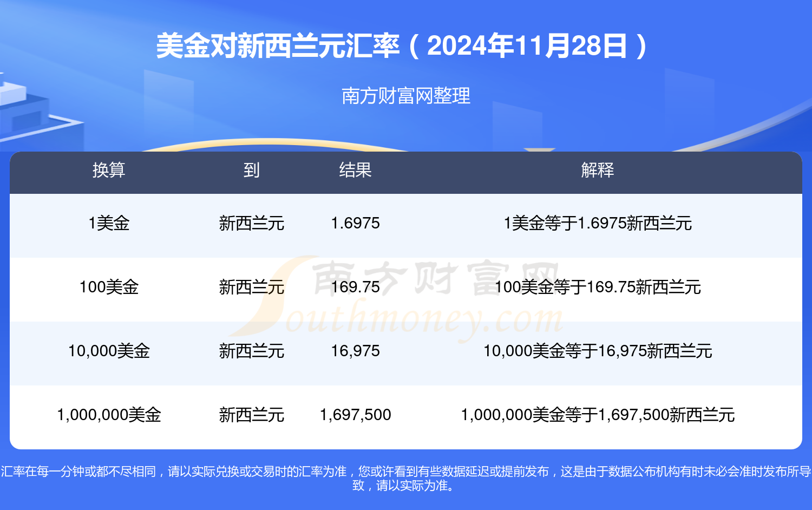The image size is (812, 510).
Task: Click the 换算 column header
Action: coord(109,170)
